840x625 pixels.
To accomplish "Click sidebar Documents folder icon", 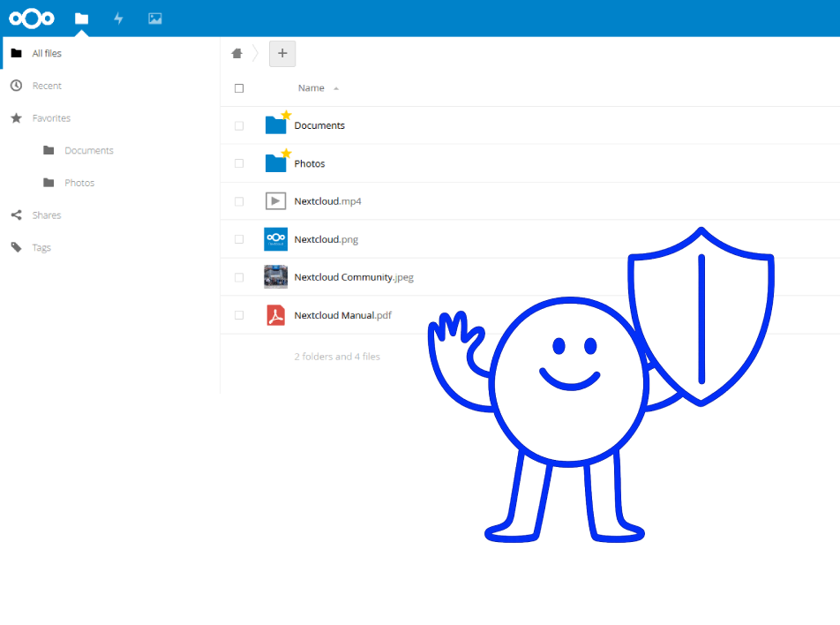I will click(49, 150).
